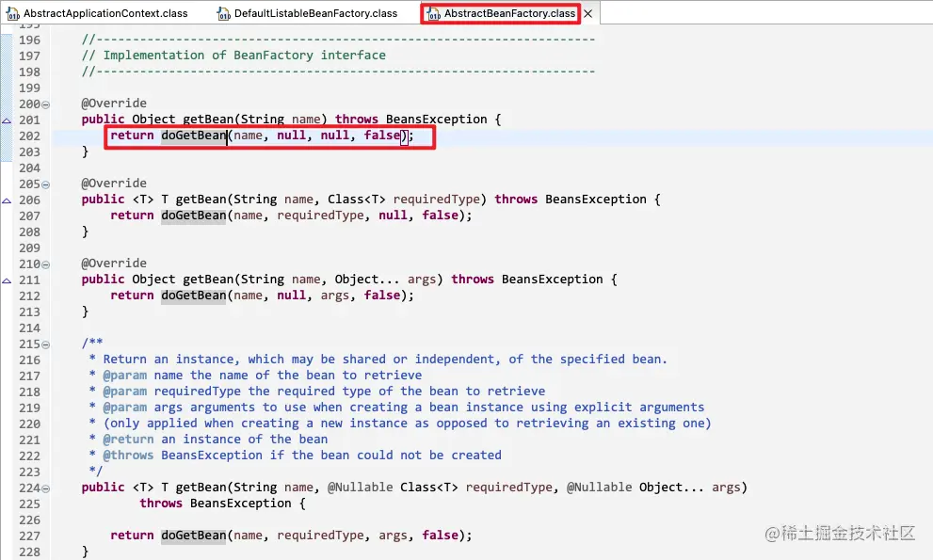The width and height of the screenshot is (933, 560).
Task: Collapse the Javadoc fold at line 215
Action: 46,344
